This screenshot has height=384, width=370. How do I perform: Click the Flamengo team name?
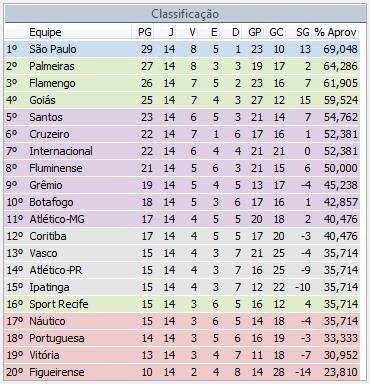click(x=52, y=83)
